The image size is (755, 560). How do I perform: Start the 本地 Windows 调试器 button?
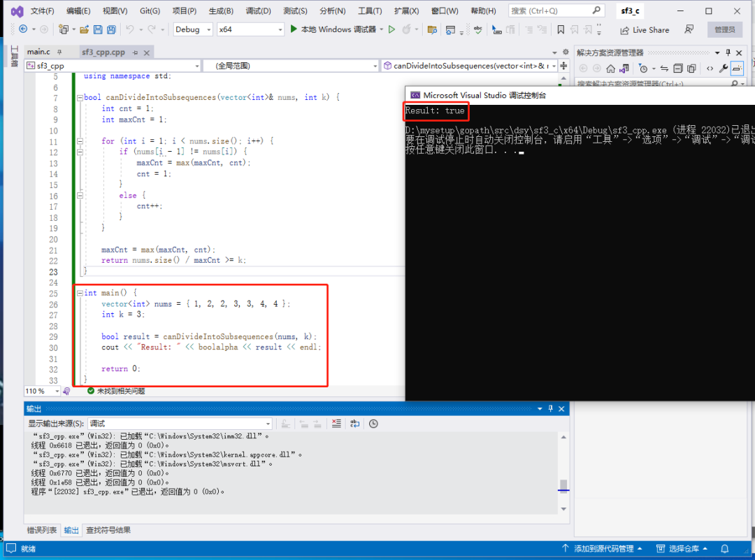click(x=332, y=29)
